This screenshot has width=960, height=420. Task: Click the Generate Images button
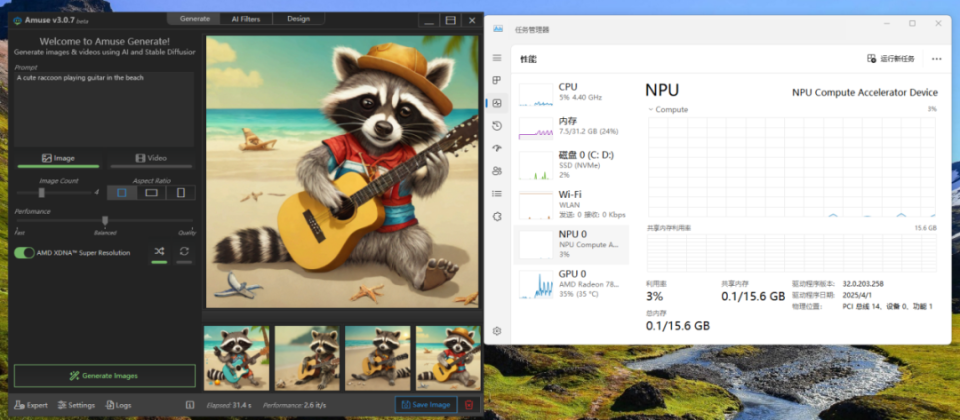[x=105, y=376]
